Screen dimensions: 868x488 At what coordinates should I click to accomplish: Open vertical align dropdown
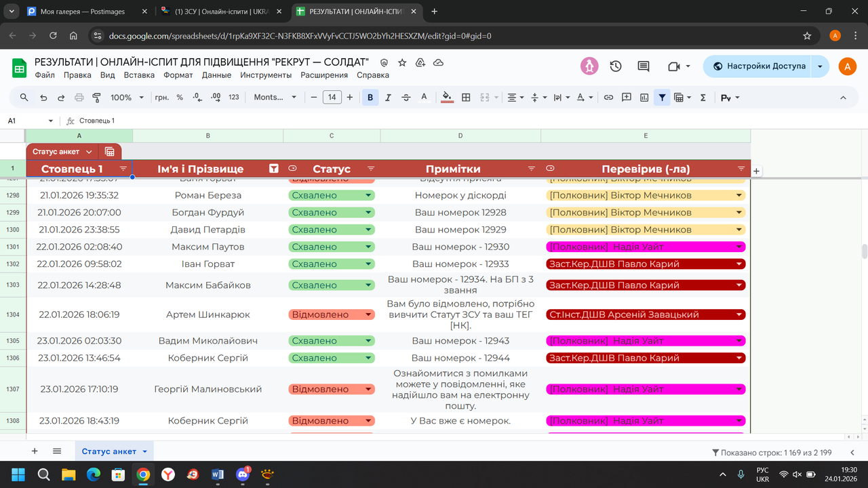click(538, 98)
